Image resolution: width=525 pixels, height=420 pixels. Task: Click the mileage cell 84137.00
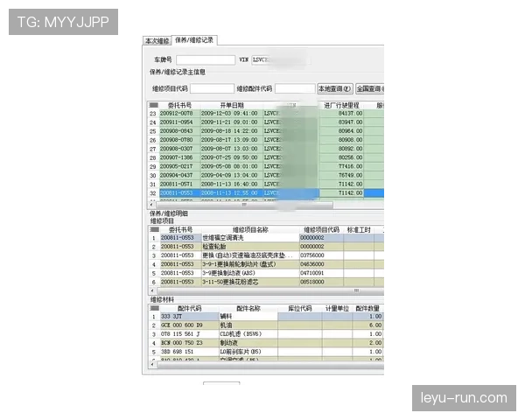[341, 114]
